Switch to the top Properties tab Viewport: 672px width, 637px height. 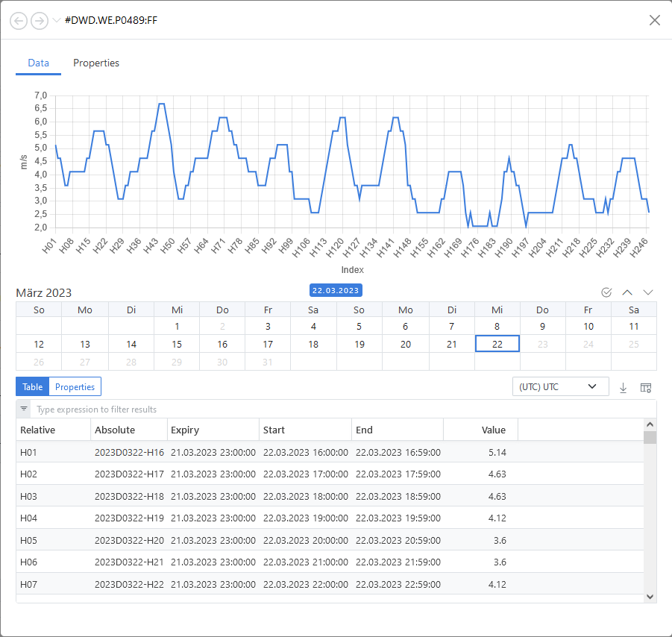tap(96, 63)
